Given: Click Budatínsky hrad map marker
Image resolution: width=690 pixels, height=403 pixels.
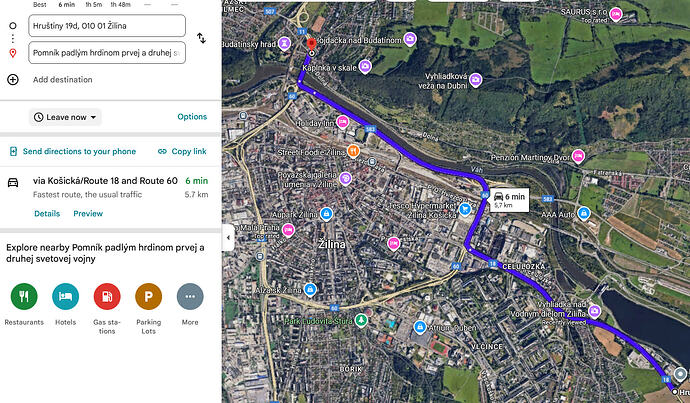Looking at the screenshot, I should tap(286, 43).
